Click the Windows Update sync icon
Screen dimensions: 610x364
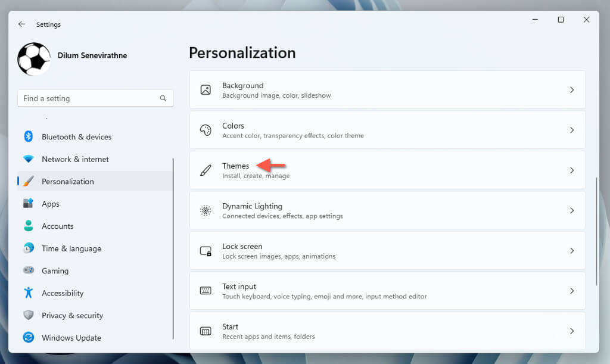click(29, 337)
